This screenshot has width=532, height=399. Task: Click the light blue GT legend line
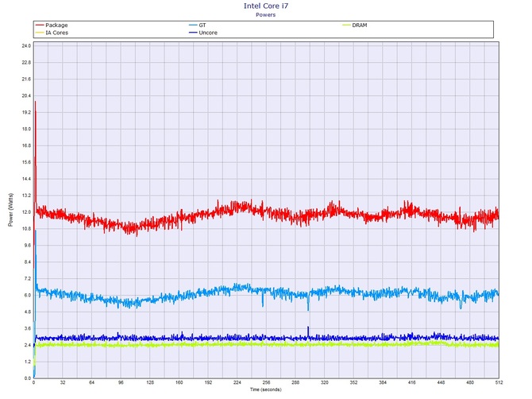pyautogui.click(x=193, y=25)
